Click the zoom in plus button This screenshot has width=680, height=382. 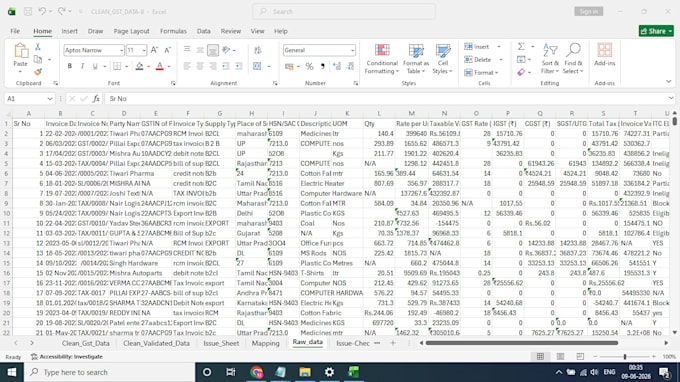click(654, 356)
